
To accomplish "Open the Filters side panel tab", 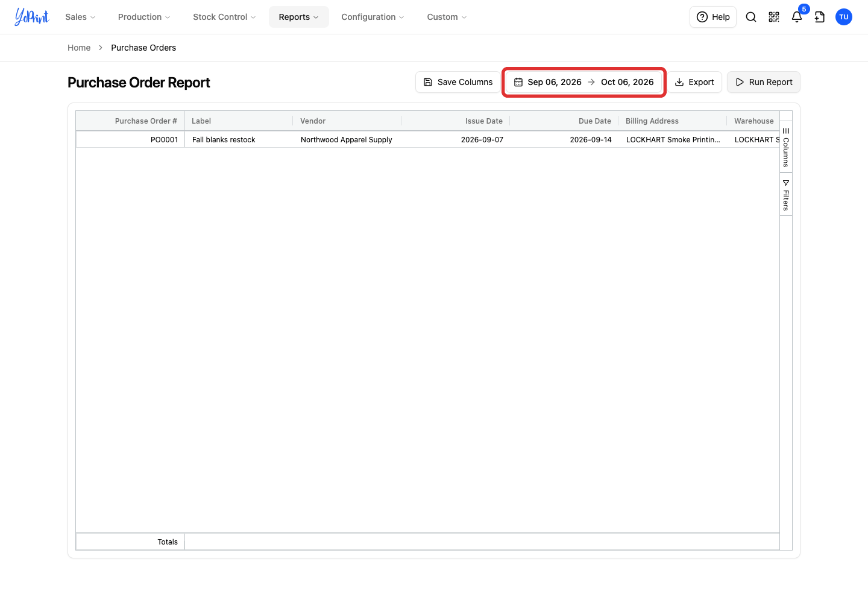I will tap(786, 194).
